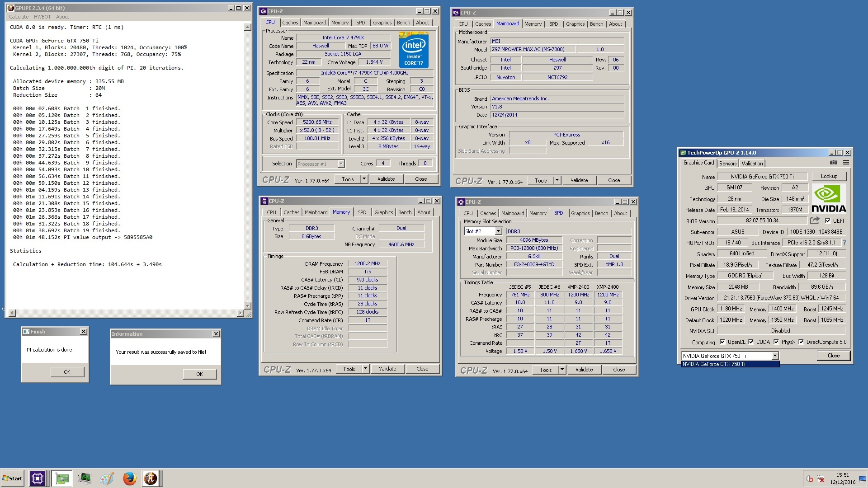Click GPU-Z BIOS export share icon
This screenshot has width=868, height=488.
click(x=815, y=221)
